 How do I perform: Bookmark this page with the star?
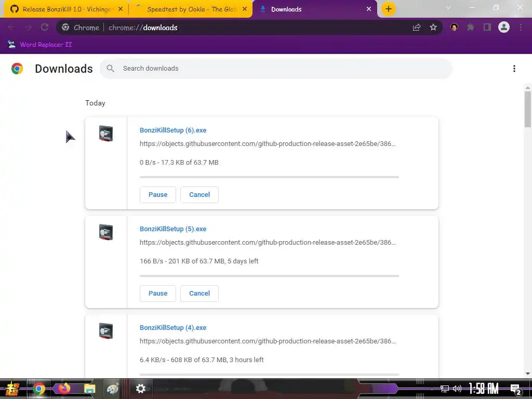point(433,28)
